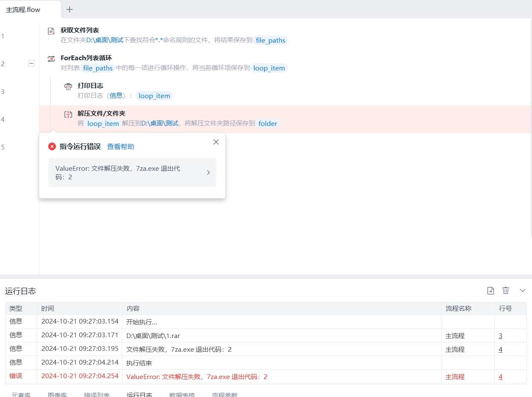Click line number 3 link in log
The height and width of the screenshot is (397, 532).
click(x=500, y=336)
